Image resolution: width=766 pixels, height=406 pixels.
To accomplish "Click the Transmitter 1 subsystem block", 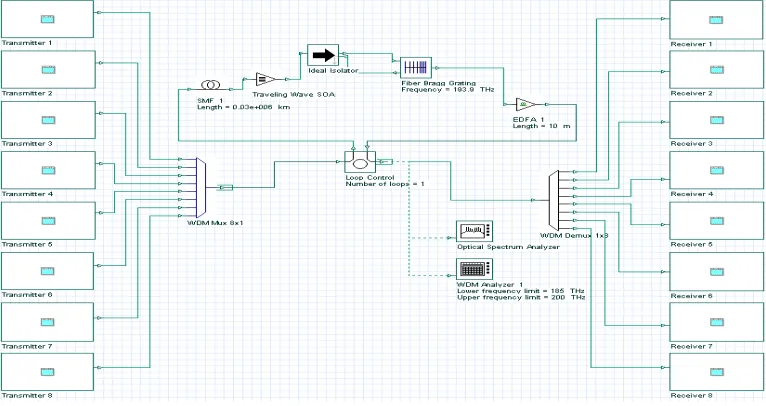I will [47, 19].
